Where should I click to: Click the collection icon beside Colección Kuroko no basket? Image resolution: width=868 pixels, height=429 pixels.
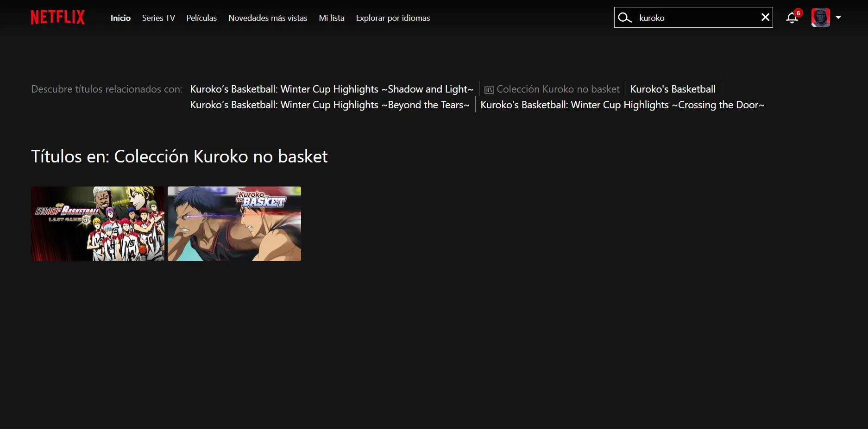pyautogui.click(x=489, y=90)
